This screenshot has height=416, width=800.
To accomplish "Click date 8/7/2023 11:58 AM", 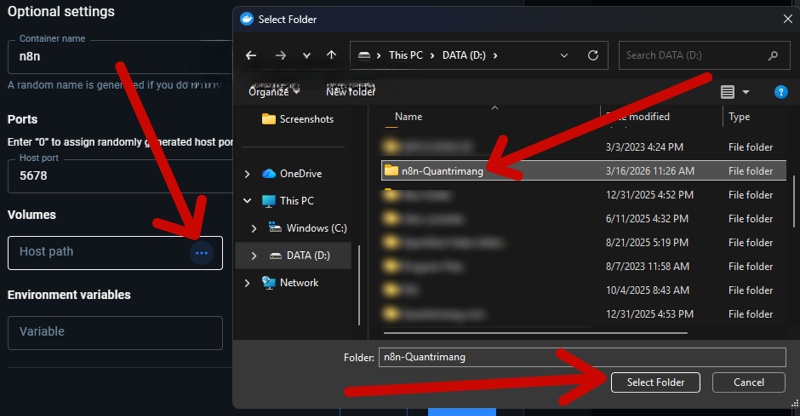I will click(647, 266).
